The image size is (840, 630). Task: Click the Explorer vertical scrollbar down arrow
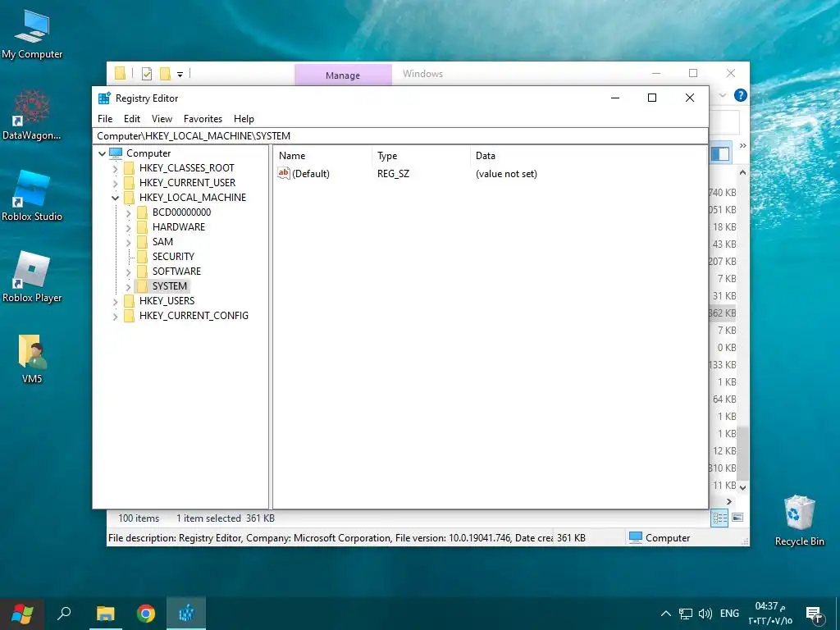[742, 487]
